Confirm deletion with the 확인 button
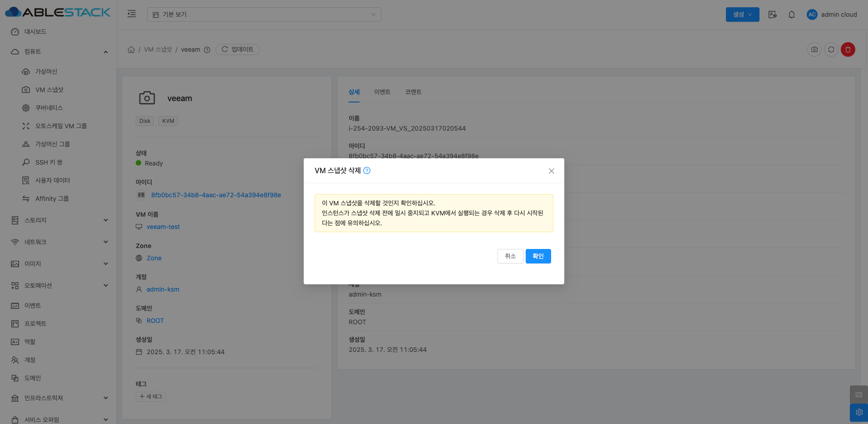The image size is (868, 424). click(538, 256)
